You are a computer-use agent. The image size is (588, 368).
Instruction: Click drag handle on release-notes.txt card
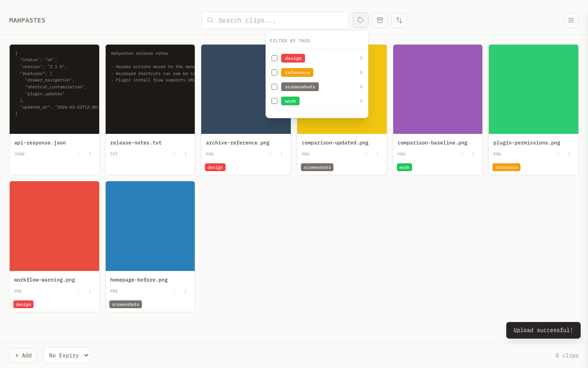pyautogui.click(x=175, y=154)
